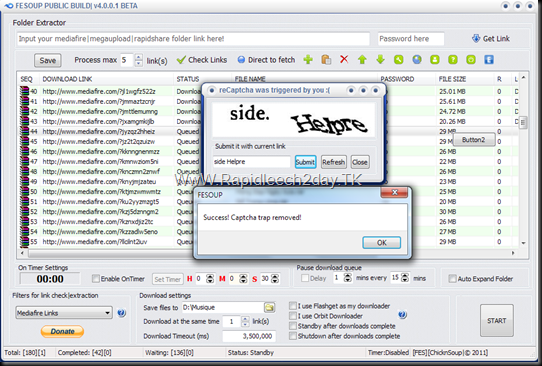The height and width of the screenshot is (366, 542).
Task: Click the blue Facebook icon in toolbar
Action: [x=489, y=59]
